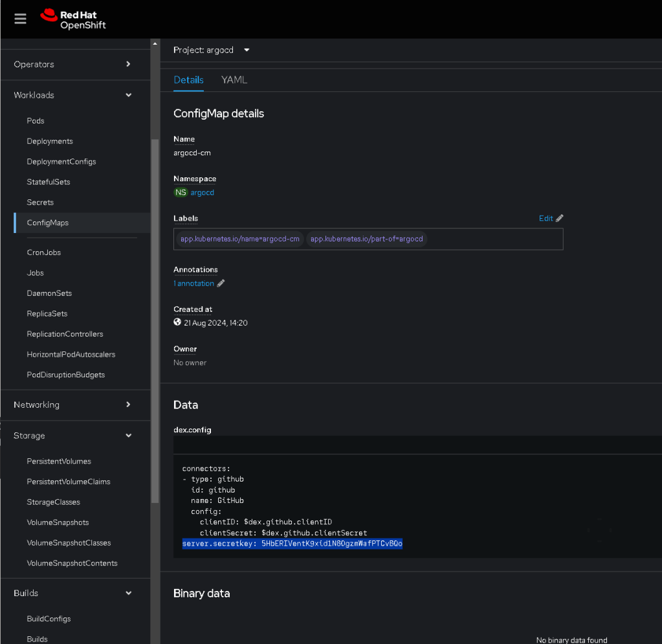Click 'No binary data found' message
The height and width of the screenshot is (644, 662).
click(x=571, y=640)
